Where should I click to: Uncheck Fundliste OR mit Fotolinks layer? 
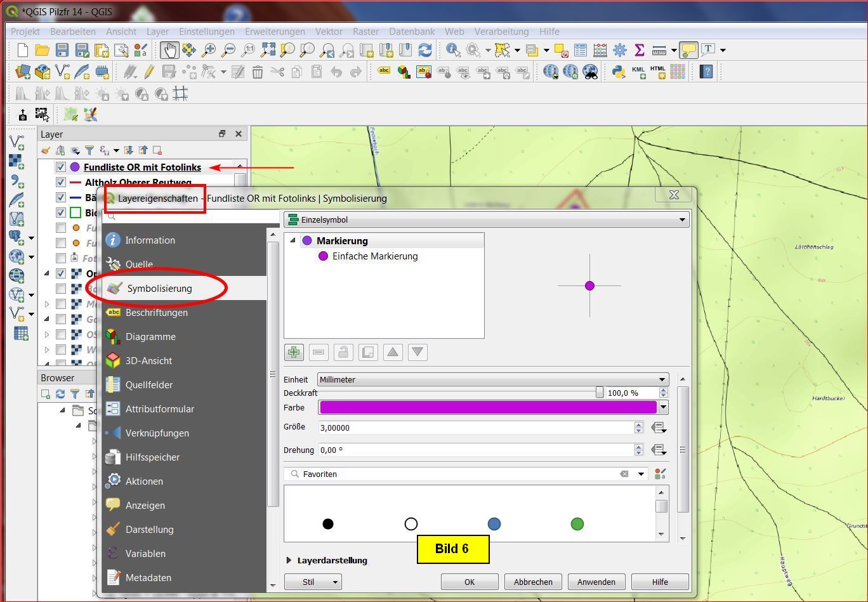(61, 167)
